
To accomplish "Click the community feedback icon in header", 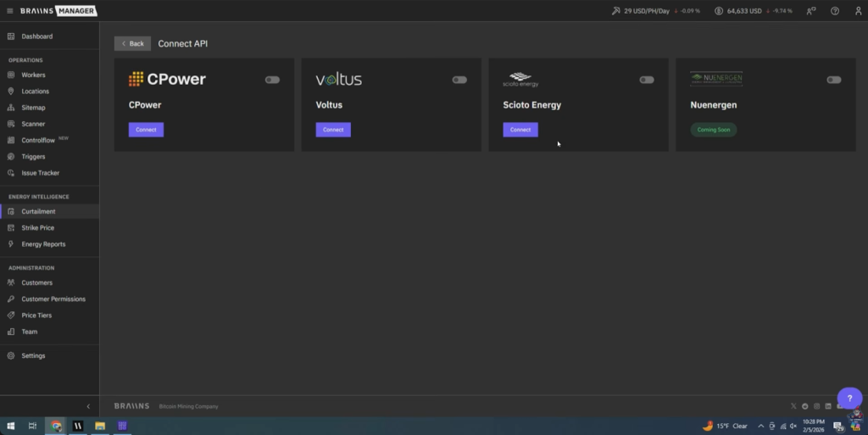I will [x=811, y=11].
